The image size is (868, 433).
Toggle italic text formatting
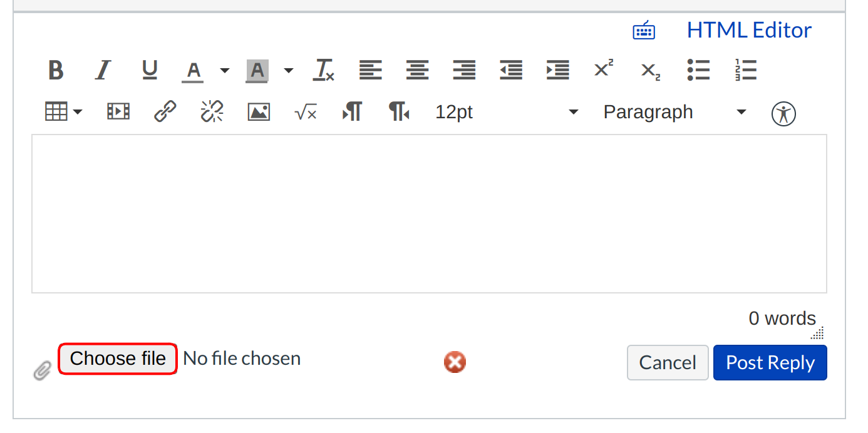coord(102,69)
